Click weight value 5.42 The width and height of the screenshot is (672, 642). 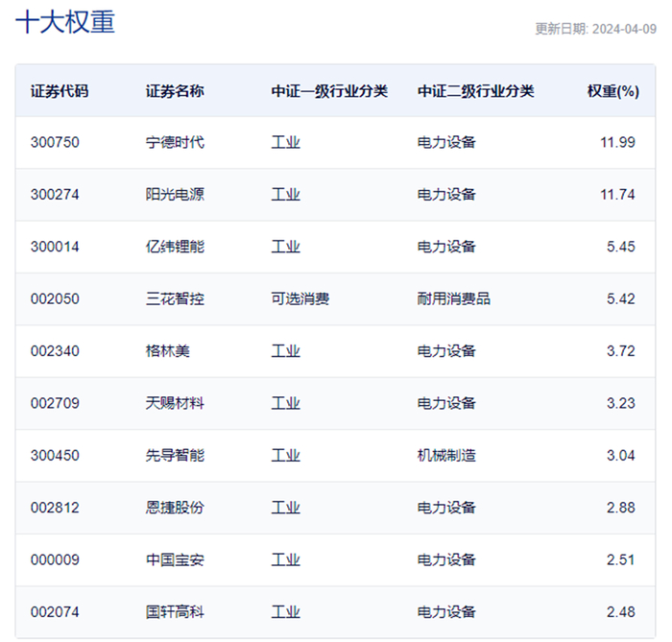[620, 298]
